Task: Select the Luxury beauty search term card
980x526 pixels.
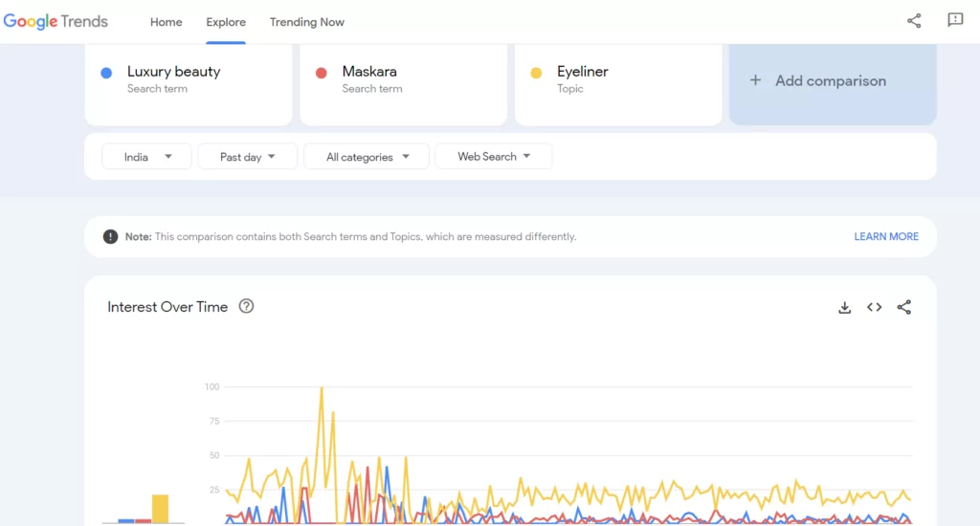Action: point(189,84)
